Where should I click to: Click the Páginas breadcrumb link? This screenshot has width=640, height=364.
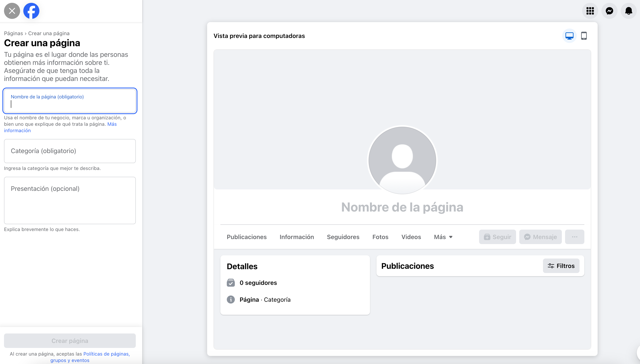point(13,34)
